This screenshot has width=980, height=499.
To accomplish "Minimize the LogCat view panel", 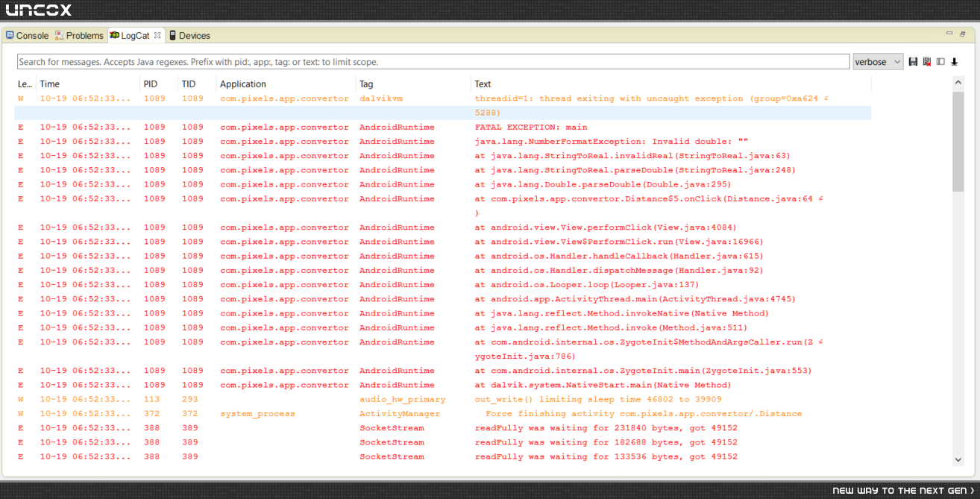I will pos(949,34).
